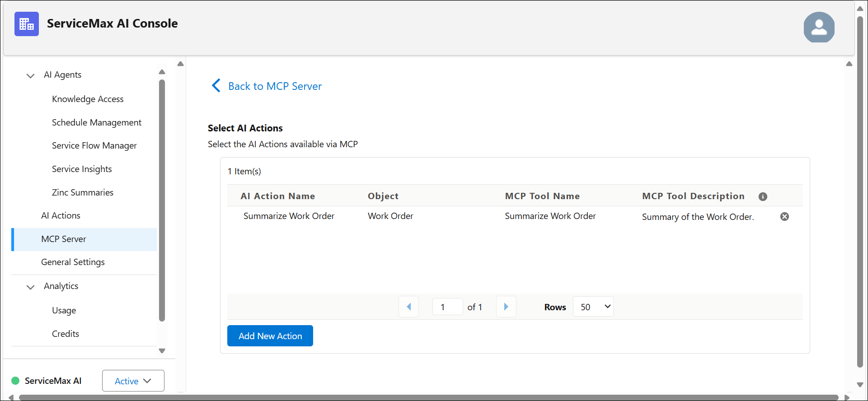Image resolution: width=868 pixels, height=401 pixels.
Task: Click the page scroll up arrow
Action: pos(860,9)
